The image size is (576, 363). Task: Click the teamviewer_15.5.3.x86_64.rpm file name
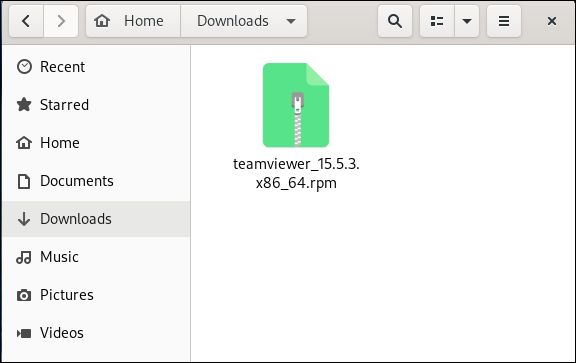pos(296,173)
